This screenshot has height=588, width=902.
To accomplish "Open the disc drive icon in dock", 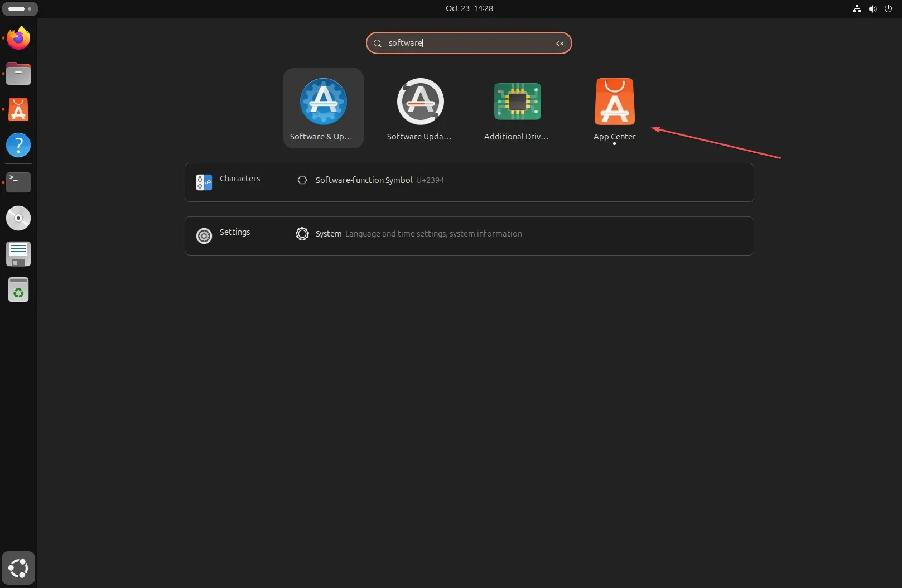I will (x=18, y=218).
